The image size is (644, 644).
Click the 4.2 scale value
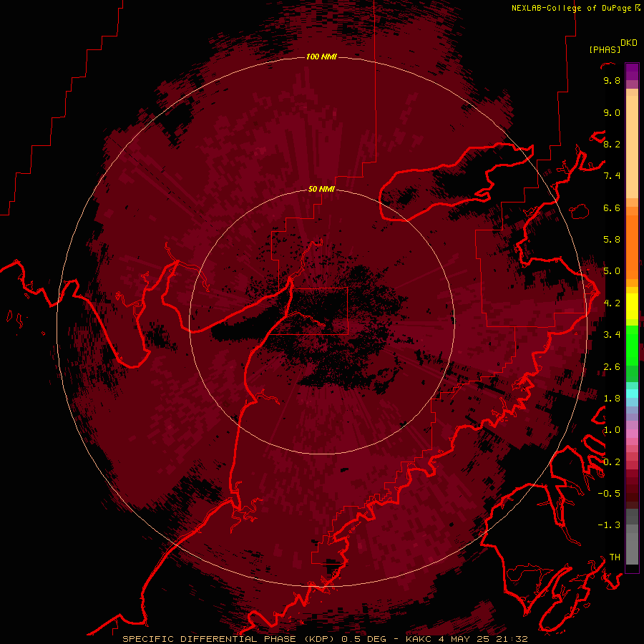pyautogui.click(x=612, y=303)
